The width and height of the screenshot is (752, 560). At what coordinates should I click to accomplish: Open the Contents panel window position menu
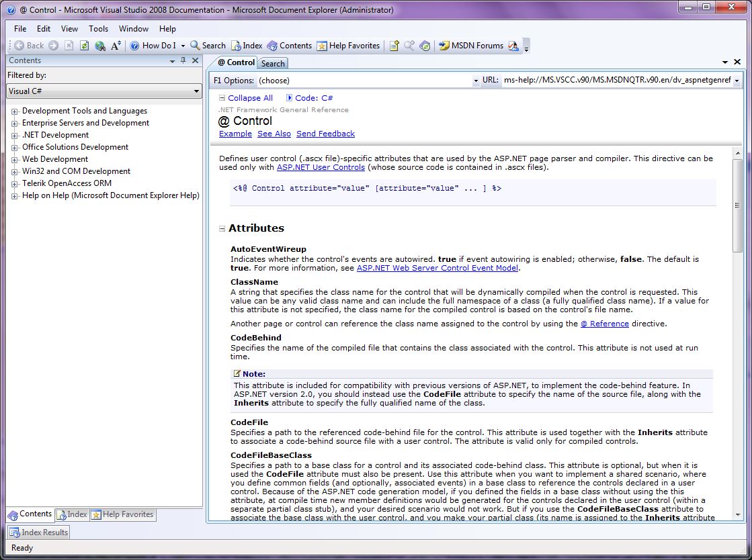172,61
